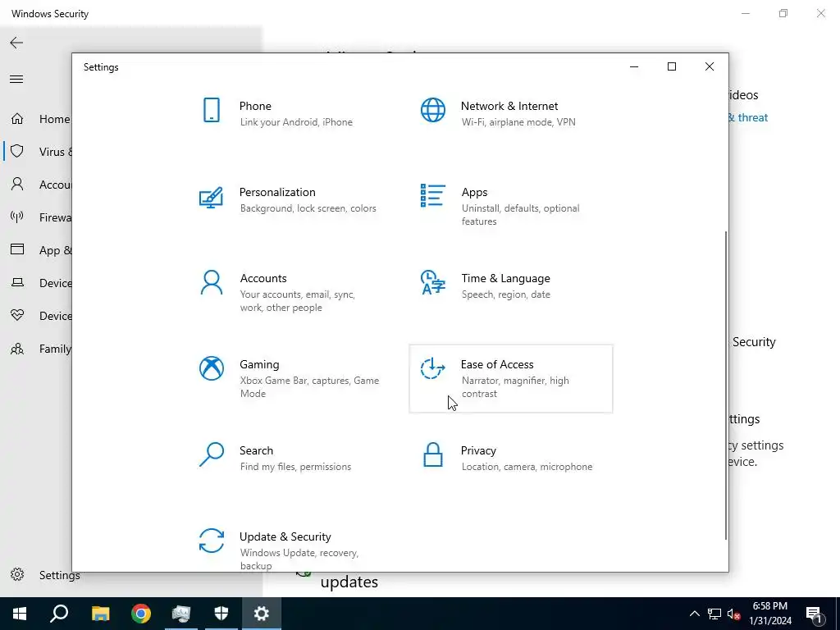Click the Settings label in Windows Security sidebar

pyautogui.click(x=59, y=575)
